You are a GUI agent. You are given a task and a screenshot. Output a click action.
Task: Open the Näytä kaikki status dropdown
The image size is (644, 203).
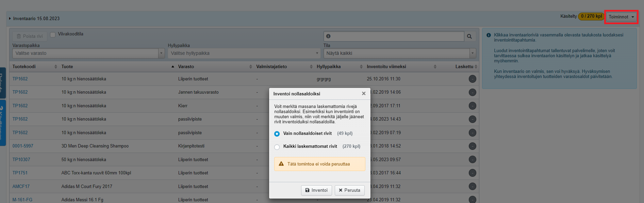click(399, 53)
